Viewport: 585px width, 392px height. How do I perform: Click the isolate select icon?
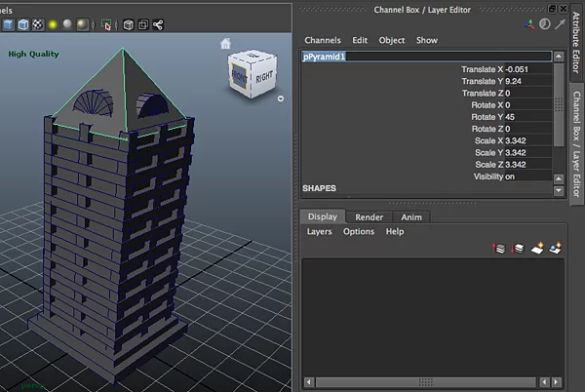pos(106,25)
